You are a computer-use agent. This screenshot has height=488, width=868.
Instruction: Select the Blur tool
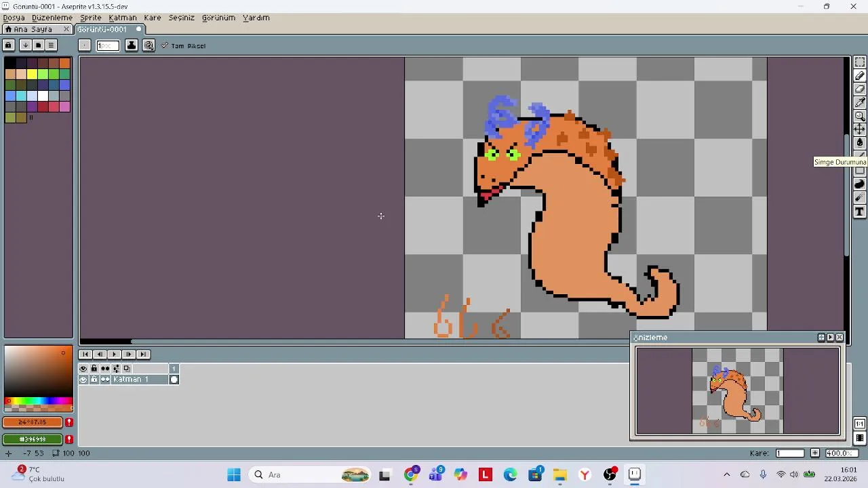click(x=860, y=198)
